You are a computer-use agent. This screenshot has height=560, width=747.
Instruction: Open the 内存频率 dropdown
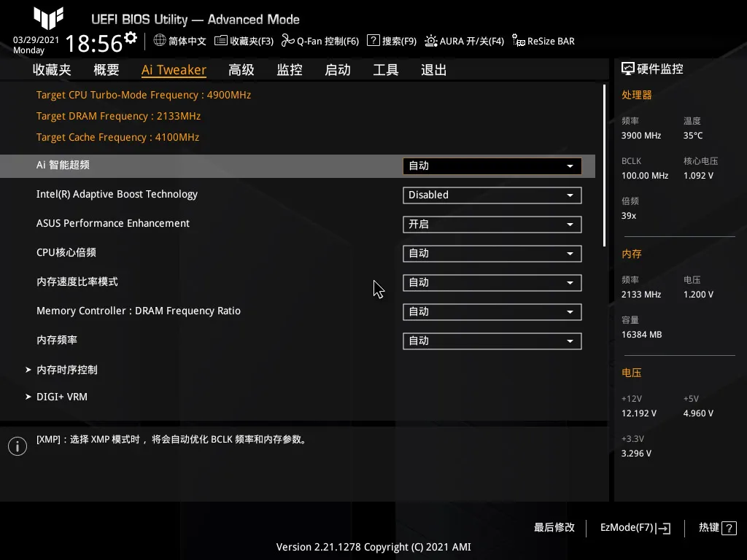point(492,341)
